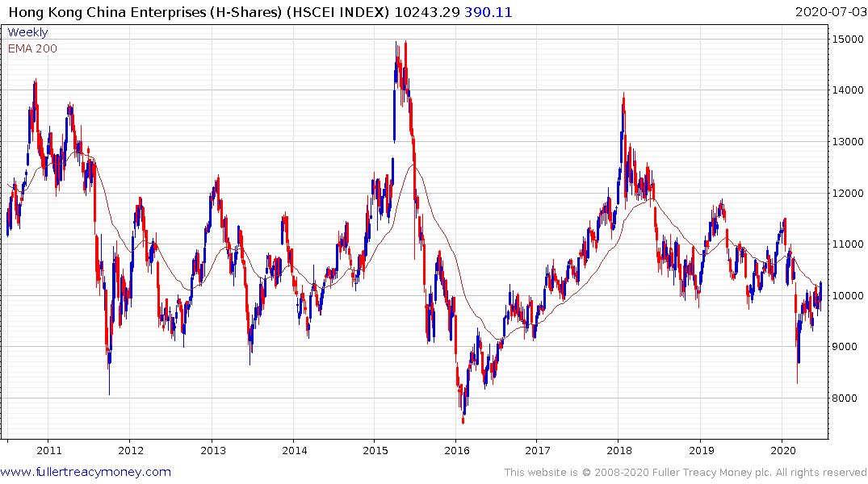Click the 2017 year label
The height and width of the screenshot is (484, 868).
tap(538, 450)
